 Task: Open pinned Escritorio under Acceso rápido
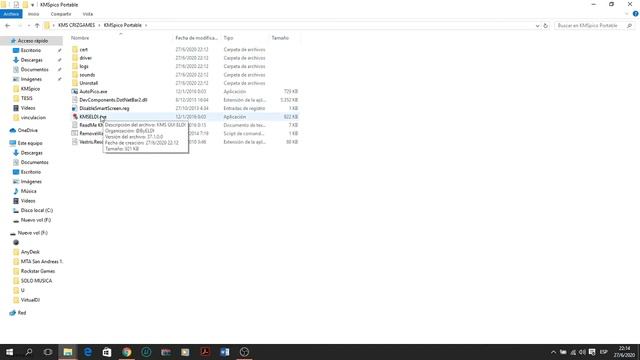pos(31,50)
